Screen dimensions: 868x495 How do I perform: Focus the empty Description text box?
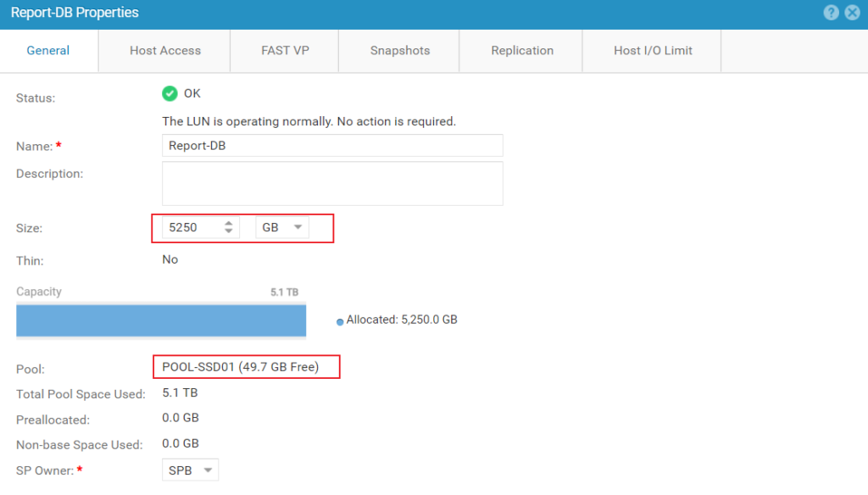coord(332,183)
